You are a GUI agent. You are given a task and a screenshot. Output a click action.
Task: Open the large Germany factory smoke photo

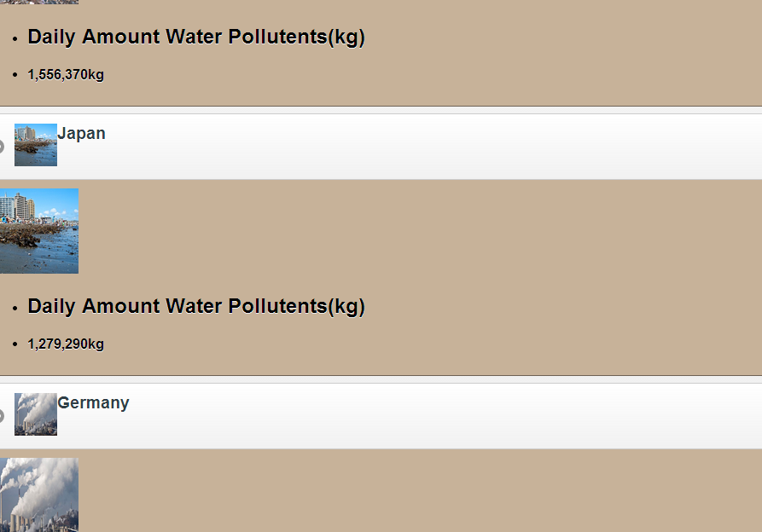click(39, 495)
